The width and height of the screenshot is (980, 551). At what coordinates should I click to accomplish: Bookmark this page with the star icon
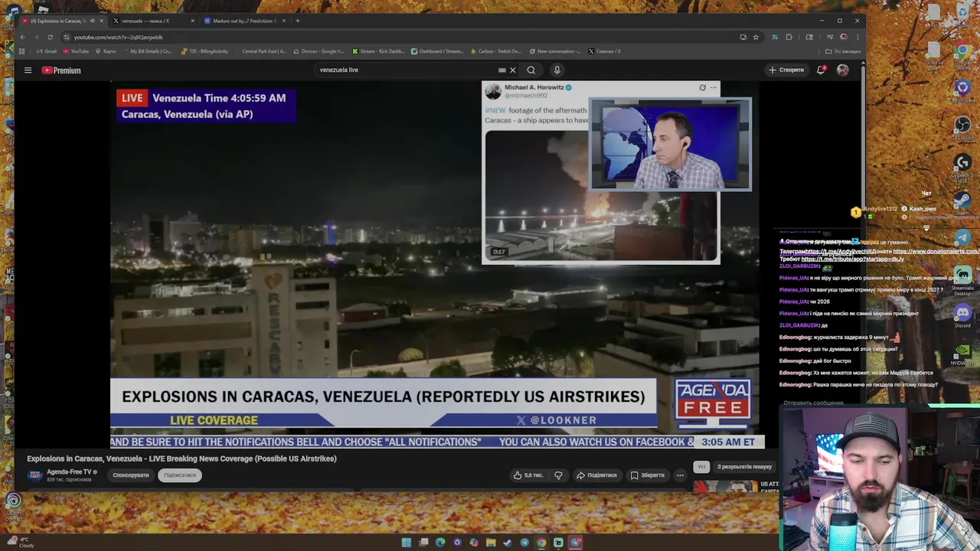756,37
